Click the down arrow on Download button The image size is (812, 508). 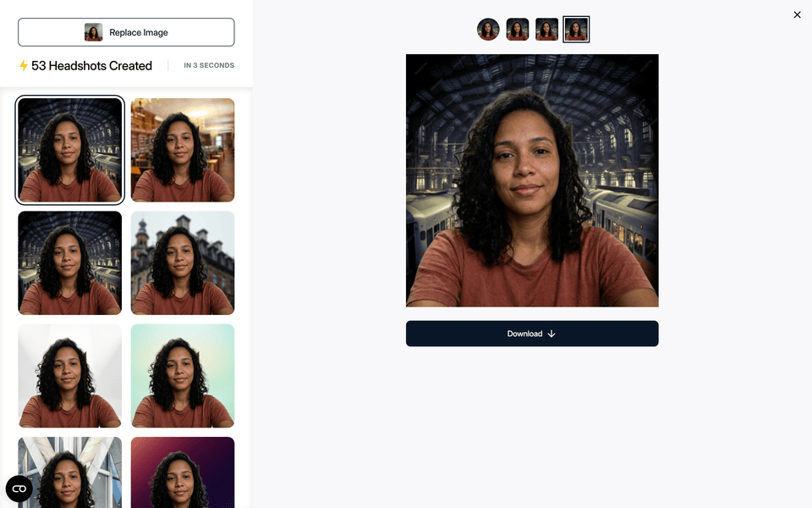point(551,334)
